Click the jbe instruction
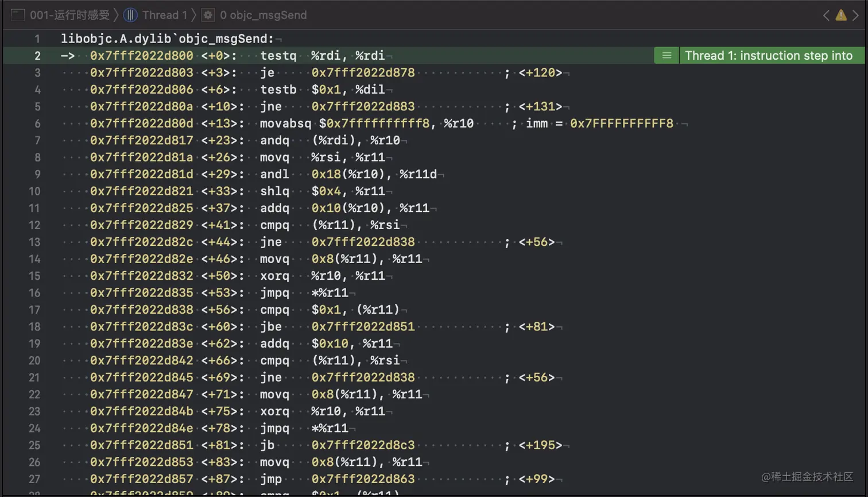Viewport: 868px width, 497px height. (x=271, y=327)
